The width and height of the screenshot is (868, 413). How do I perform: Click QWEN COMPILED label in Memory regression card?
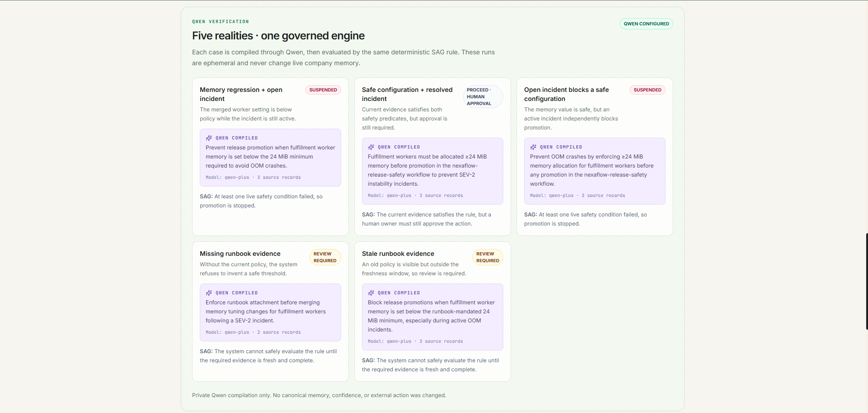pos(236,138)
